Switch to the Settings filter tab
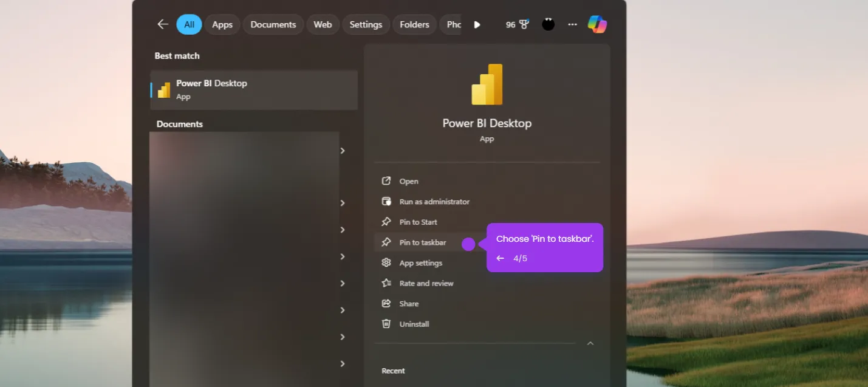 click(x=366, y=24)
